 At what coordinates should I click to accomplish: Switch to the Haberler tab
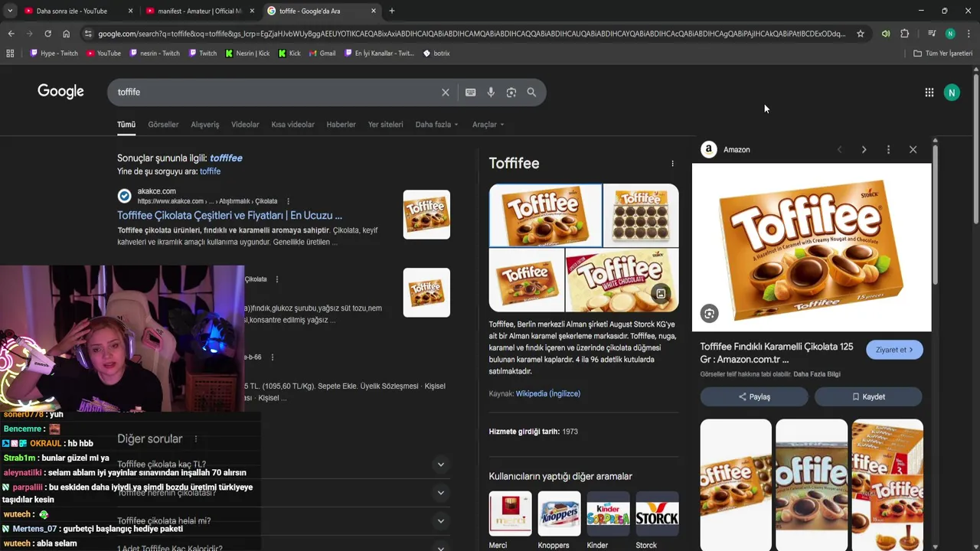tap(341, 125)
